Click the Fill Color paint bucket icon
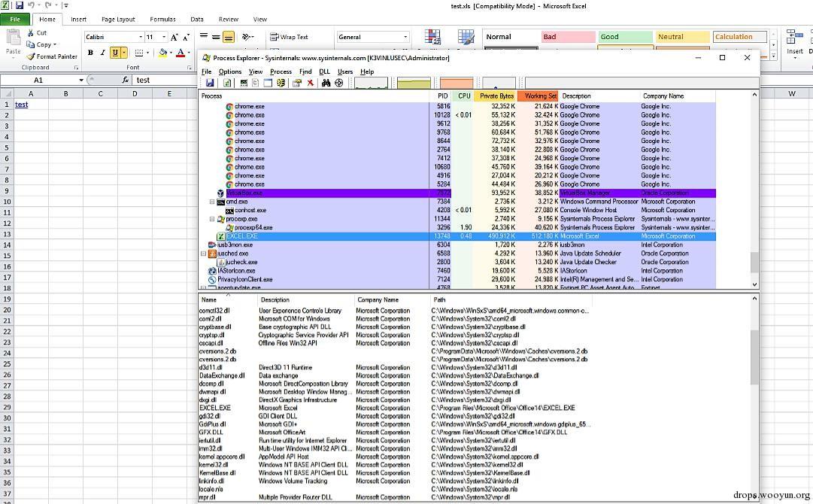 (x=162, y=53)
